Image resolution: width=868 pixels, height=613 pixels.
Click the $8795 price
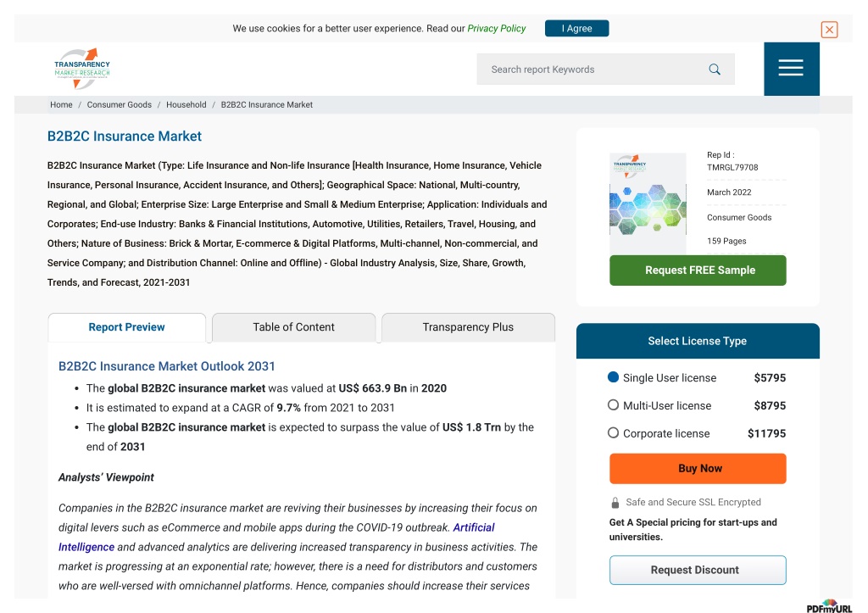770,405
